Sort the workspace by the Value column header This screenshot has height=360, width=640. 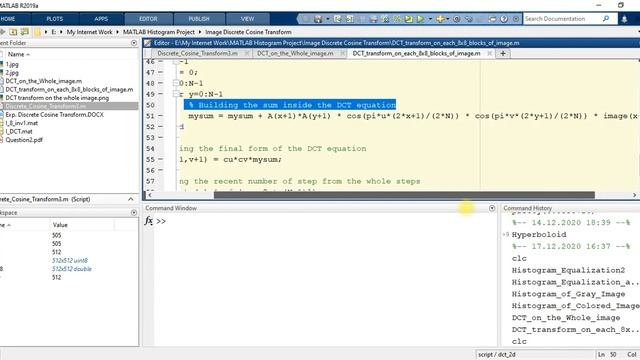tap(60, 225)
